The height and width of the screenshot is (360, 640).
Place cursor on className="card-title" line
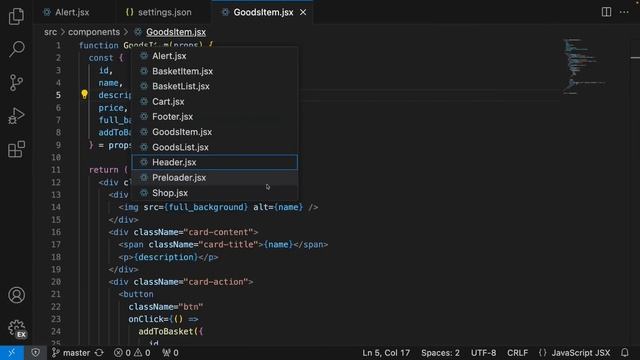(x=223, y=244)
